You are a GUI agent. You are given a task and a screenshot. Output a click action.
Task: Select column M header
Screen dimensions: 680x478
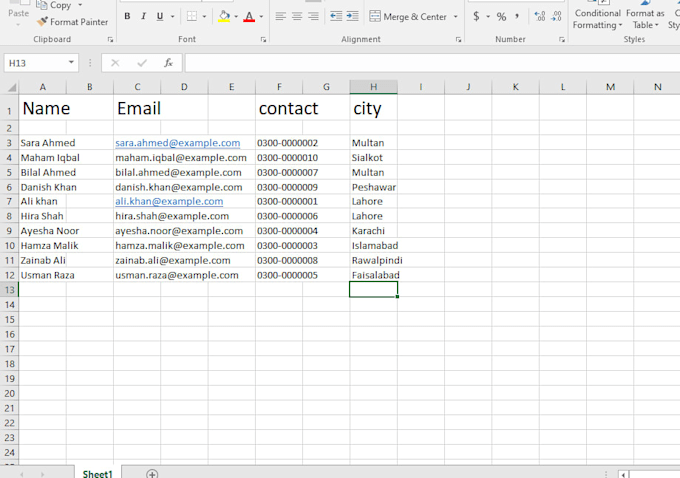[x=610, y=87]
